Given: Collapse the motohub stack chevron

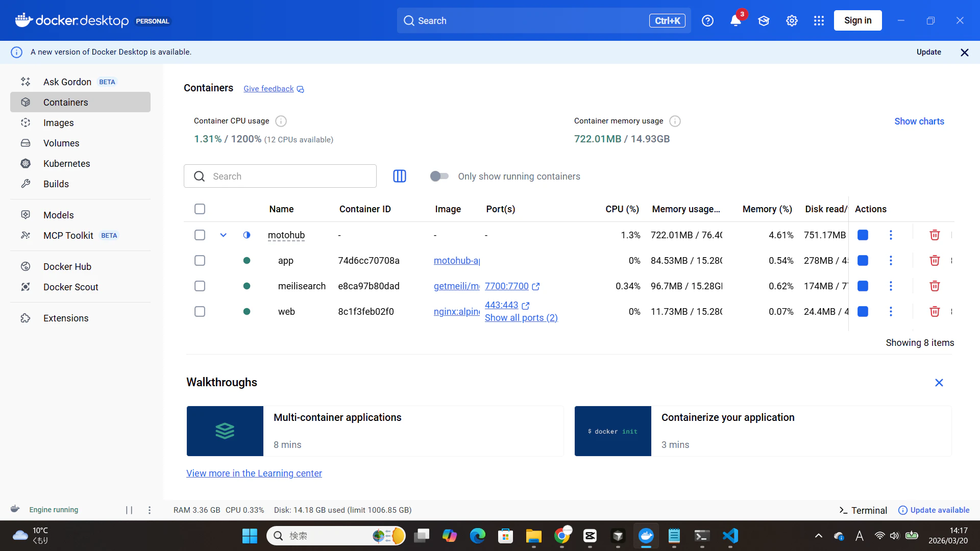Looking at the screenshot, I should [224, 235].
